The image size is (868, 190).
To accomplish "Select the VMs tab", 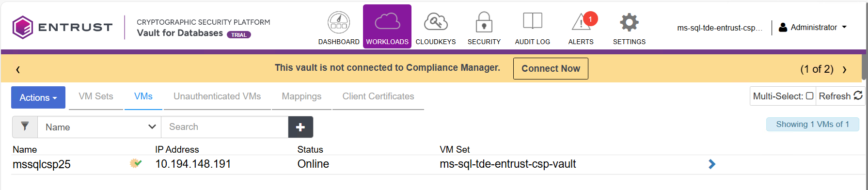I will pyautogui.click(x=143, y=96).
